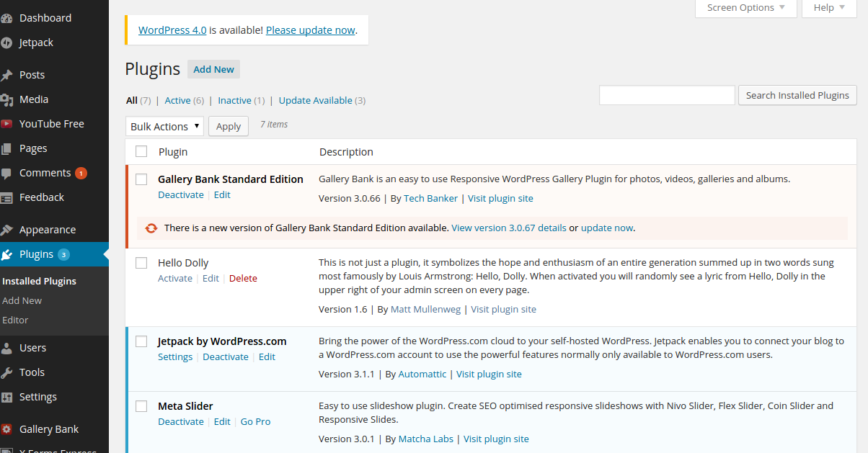Click the Feedback form icon
Screen dimensions: 868x453
pyautogui.click(x=6, y=197)
